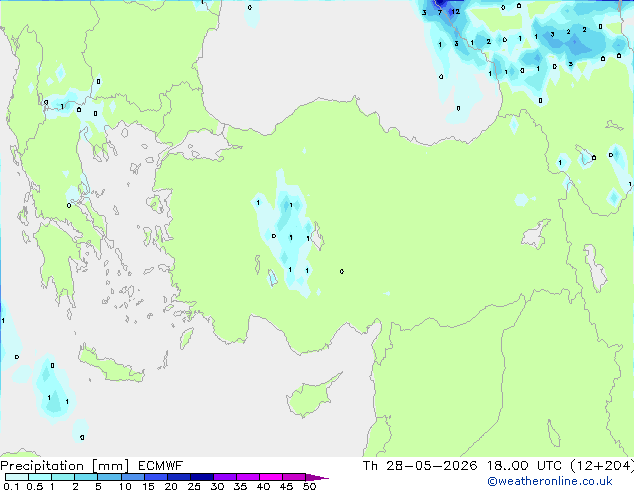
Task: Pick the 0.5–1 mm legend color swatch
Action: (x=40, y=477)
